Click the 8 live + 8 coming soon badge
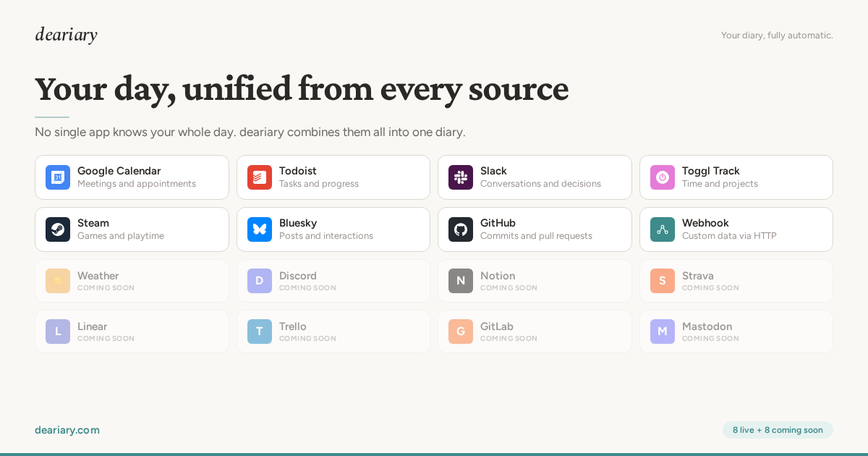 778,430
